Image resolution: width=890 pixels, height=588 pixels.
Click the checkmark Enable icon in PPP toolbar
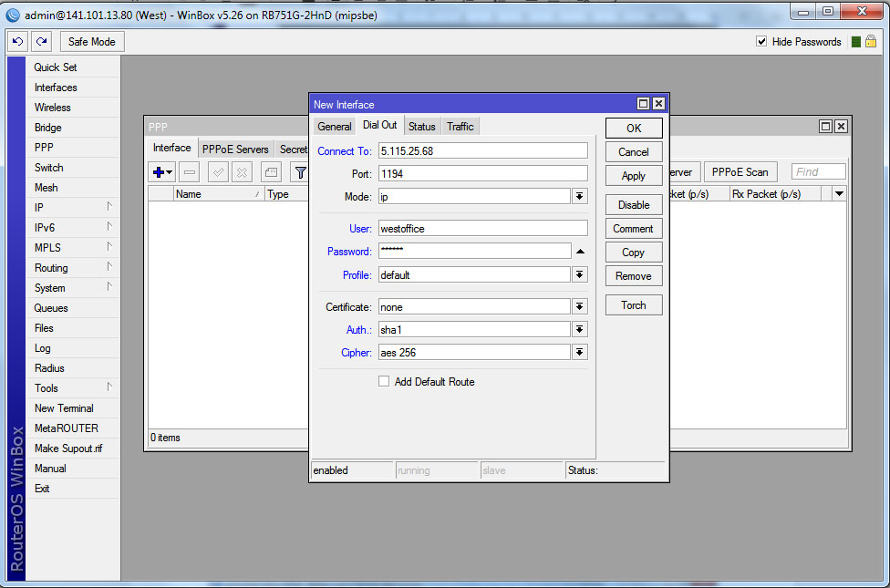click(218, 172)
